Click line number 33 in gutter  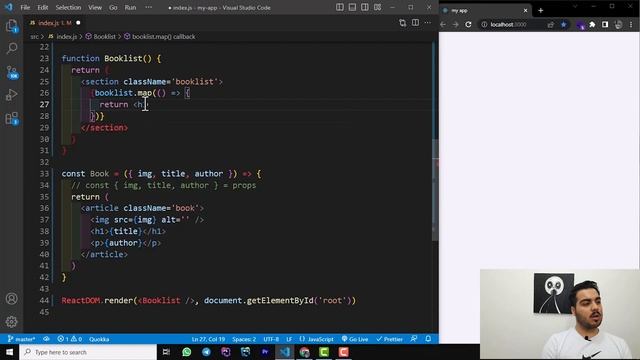[x=44, y=174]
